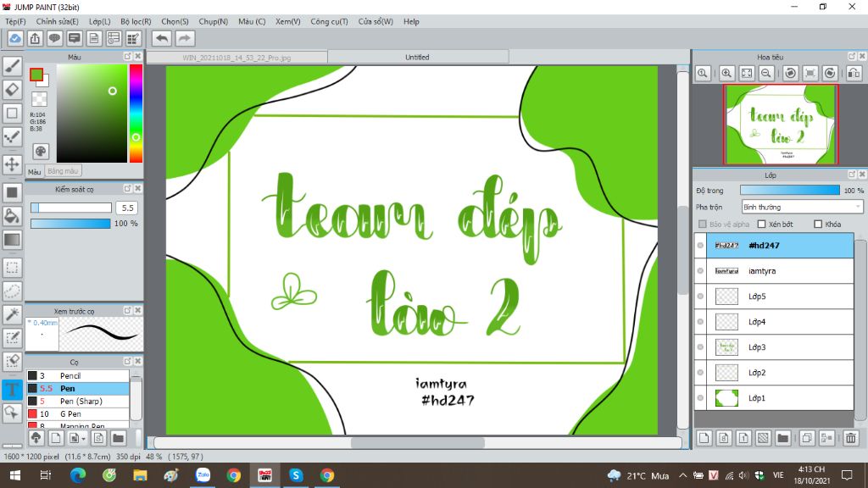This screenshot has width=868, height=488.
Task: Select the rectangular Select tool
Action: tap(12, 268)
